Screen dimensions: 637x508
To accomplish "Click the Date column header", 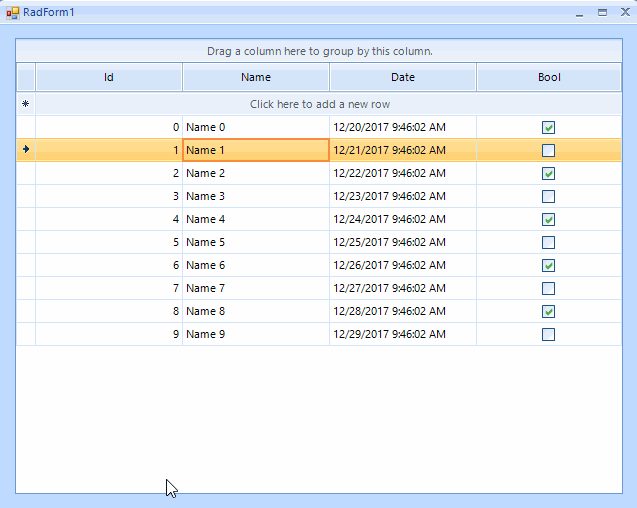I will point(403,77).
